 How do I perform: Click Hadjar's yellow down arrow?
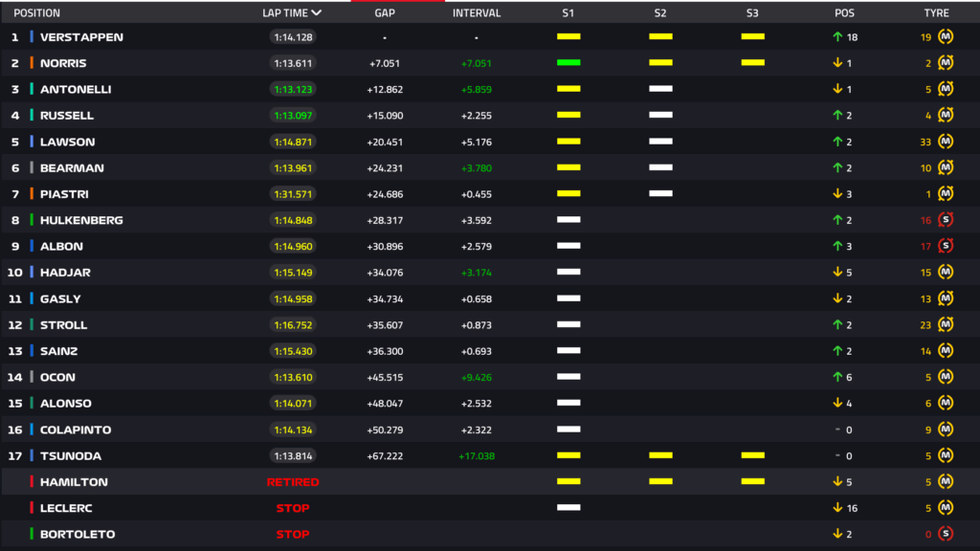pos(837,273)
